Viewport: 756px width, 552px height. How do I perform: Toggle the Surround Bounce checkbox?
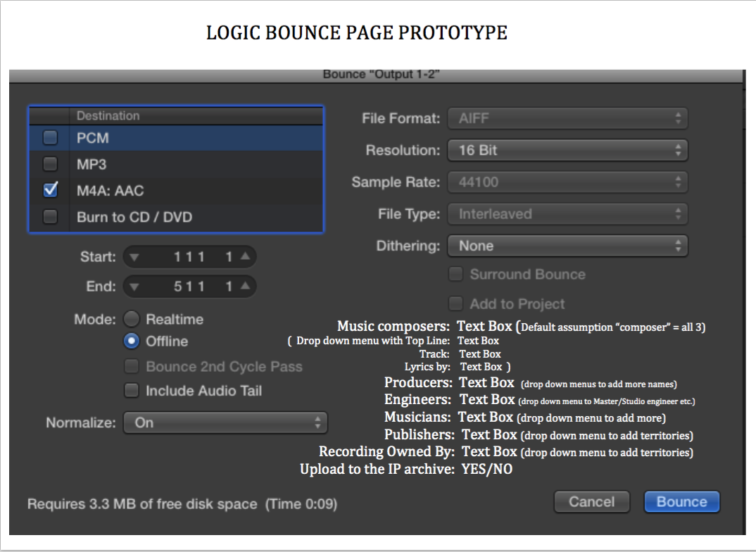[455, 274]
